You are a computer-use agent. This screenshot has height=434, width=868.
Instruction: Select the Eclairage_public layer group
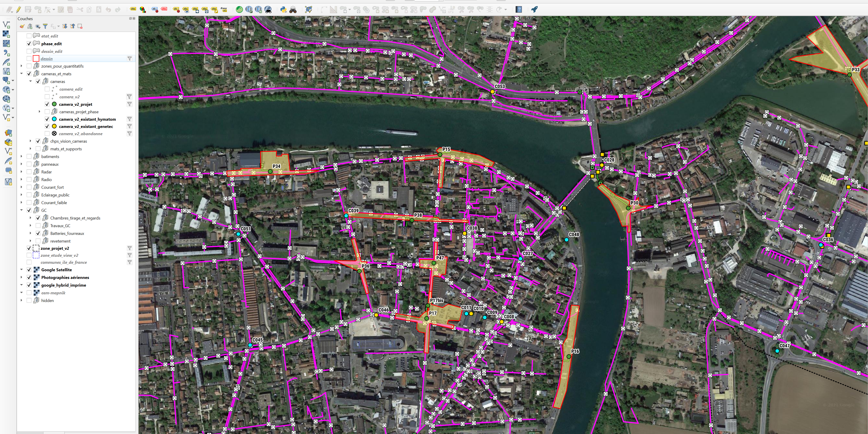pos(55,195)
